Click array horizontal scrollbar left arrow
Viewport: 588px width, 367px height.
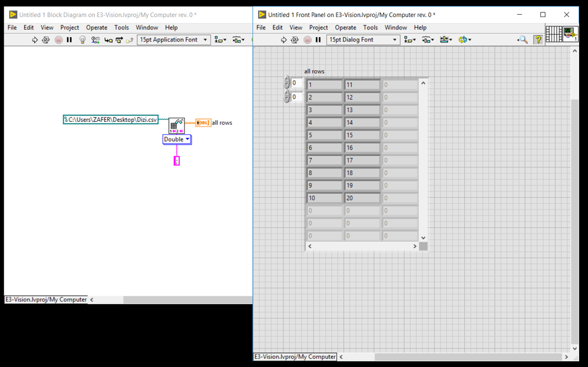tap(310, 246)
